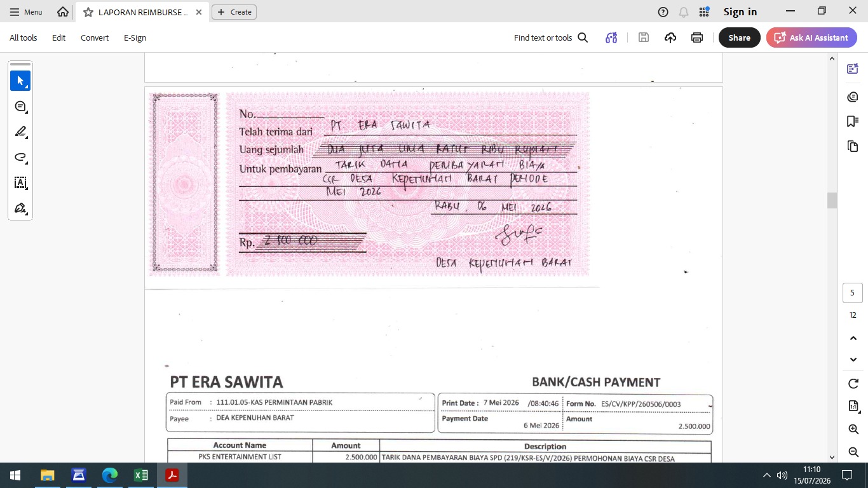
Task: Star the LAPORAN REIMBURSE document
Action: (88, 12)
